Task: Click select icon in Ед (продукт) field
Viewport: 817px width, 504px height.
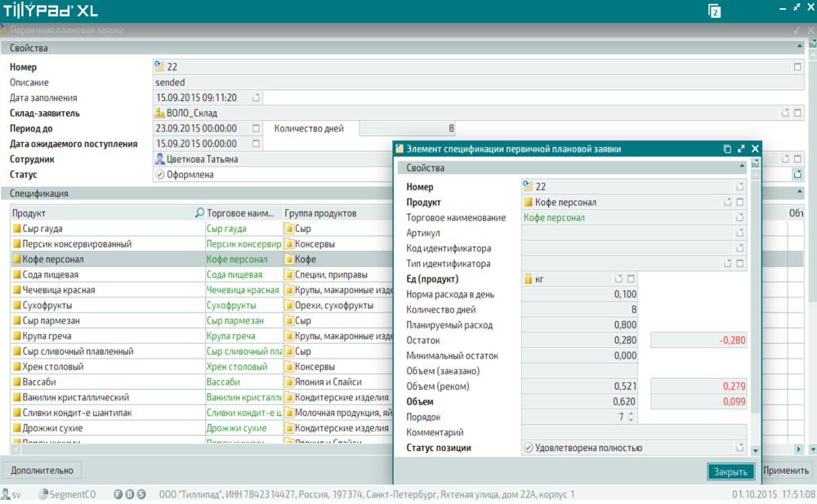Action: click(x=619, y=279)
